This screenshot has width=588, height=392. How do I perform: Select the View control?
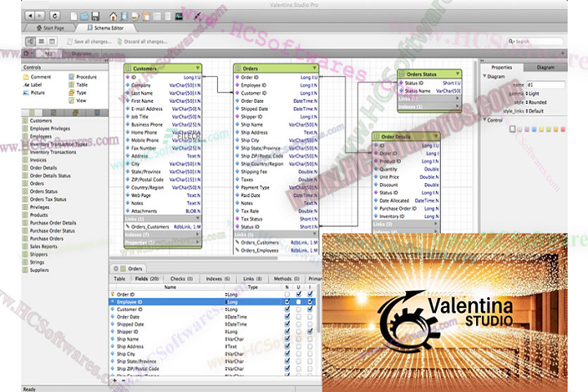pyautogui.click(x=78, y=100)
